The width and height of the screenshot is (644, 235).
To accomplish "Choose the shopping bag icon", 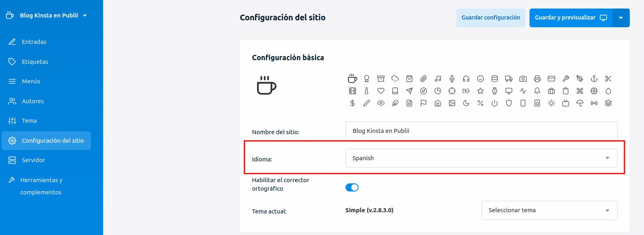I will point(409,79).
